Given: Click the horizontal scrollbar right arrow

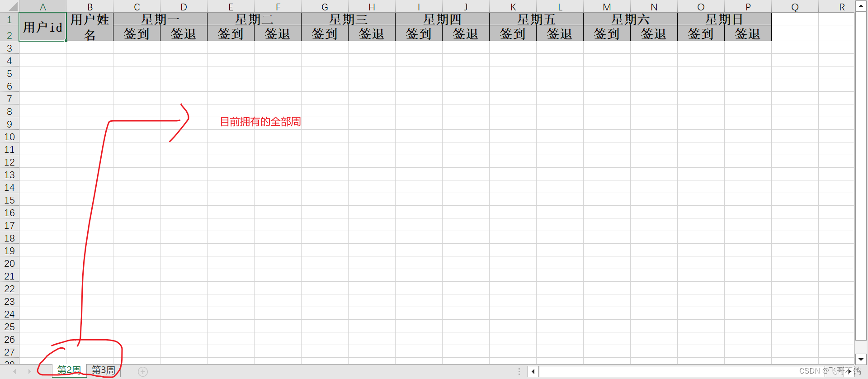Looking at the screenshot, I should point(849,372).
